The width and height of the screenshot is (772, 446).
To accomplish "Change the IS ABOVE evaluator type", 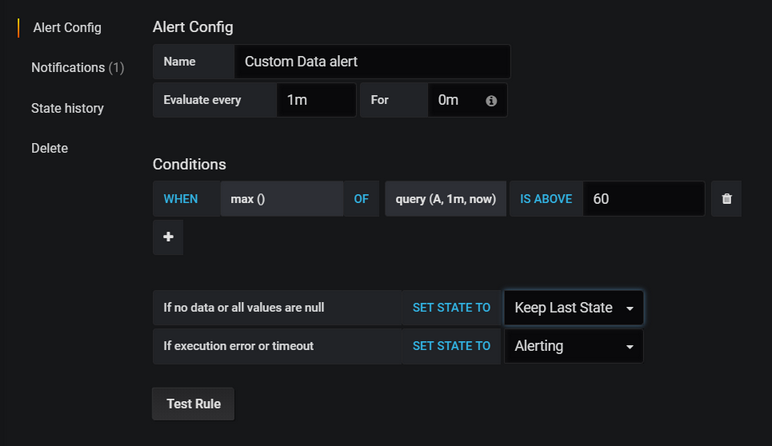I will (x=546, y=199).
